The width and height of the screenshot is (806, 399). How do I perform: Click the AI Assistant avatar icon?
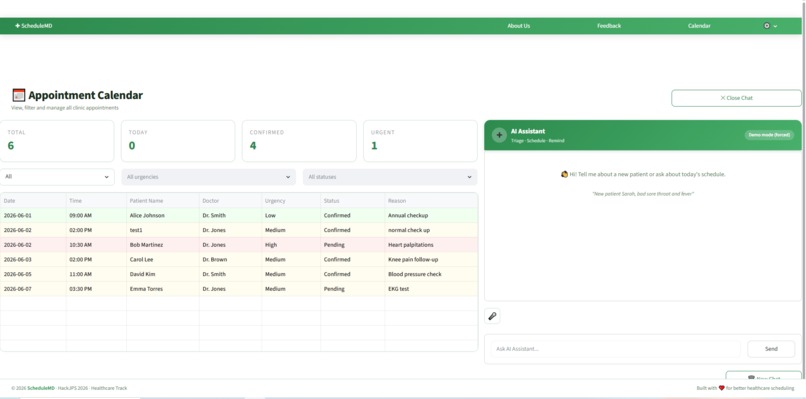499,135
